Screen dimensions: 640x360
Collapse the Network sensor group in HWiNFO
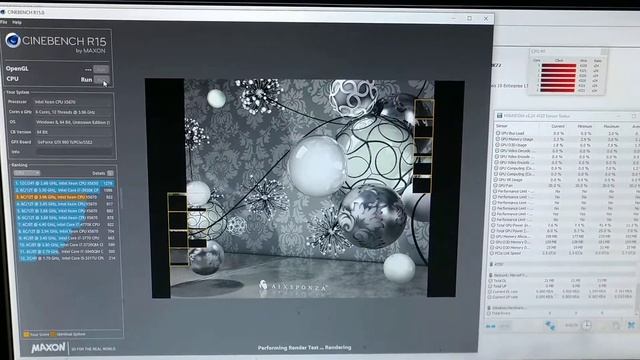491,275
